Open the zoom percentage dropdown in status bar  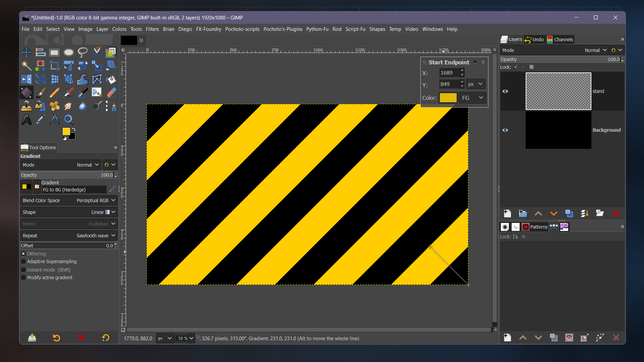191,339
